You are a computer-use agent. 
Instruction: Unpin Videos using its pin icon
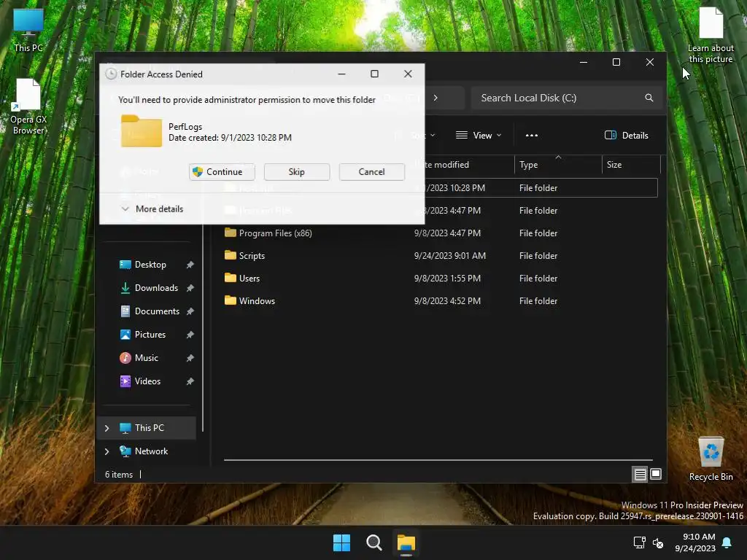190,381
